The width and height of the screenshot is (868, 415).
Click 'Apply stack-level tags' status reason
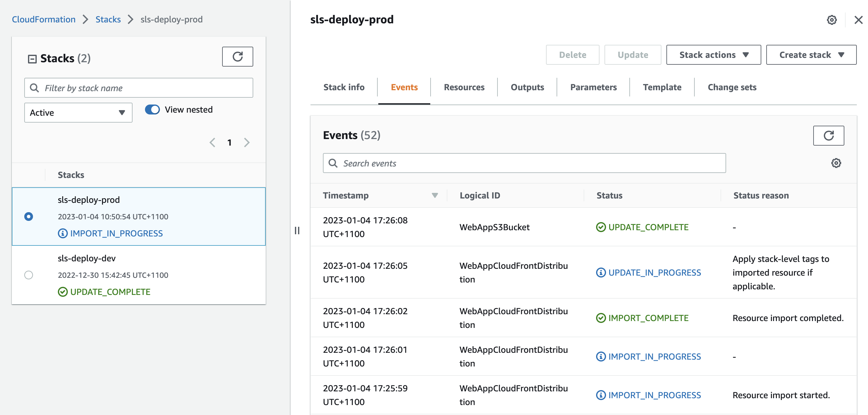781,272
